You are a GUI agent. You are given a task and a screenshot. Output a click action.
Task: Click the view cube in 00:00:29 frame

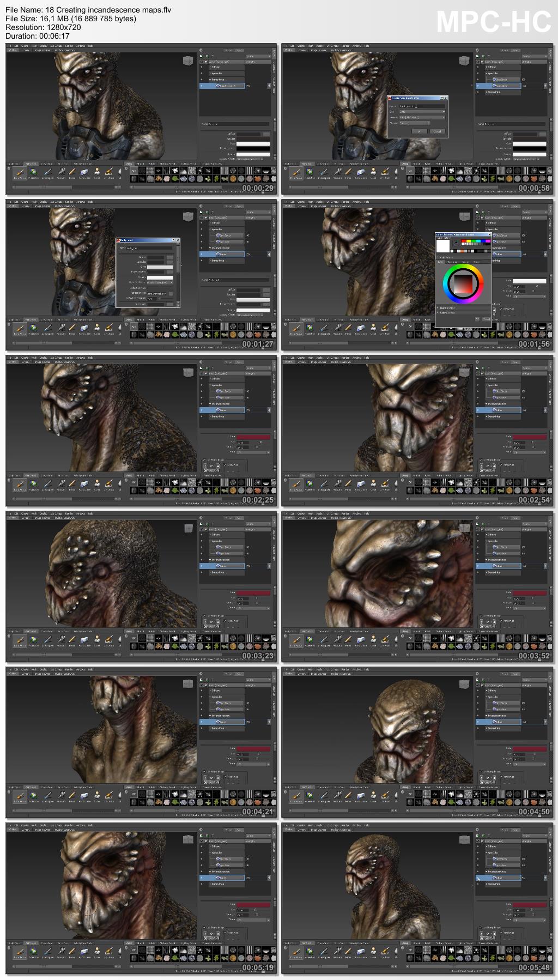point(188,61)
